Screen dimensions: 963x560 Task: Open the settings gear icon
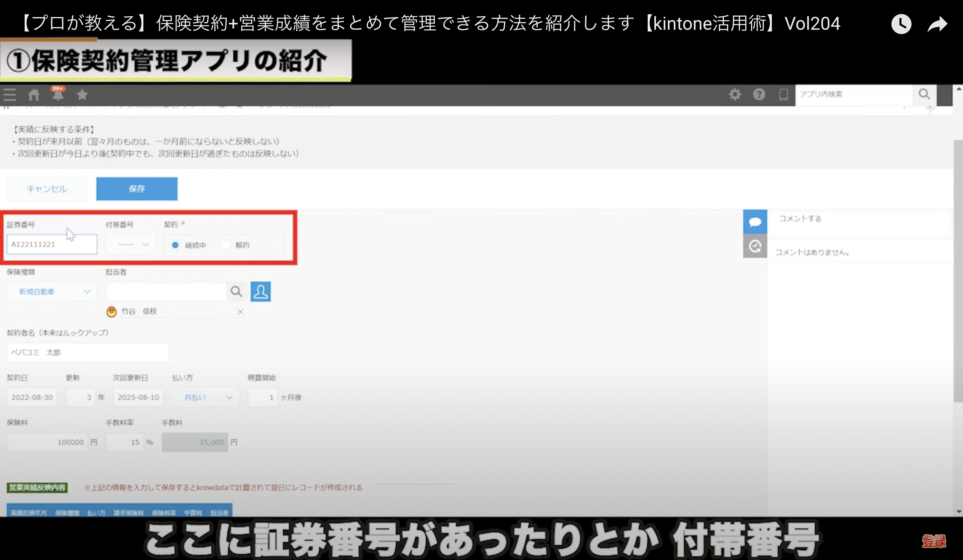pyautogui.click(x=735, y=94)
